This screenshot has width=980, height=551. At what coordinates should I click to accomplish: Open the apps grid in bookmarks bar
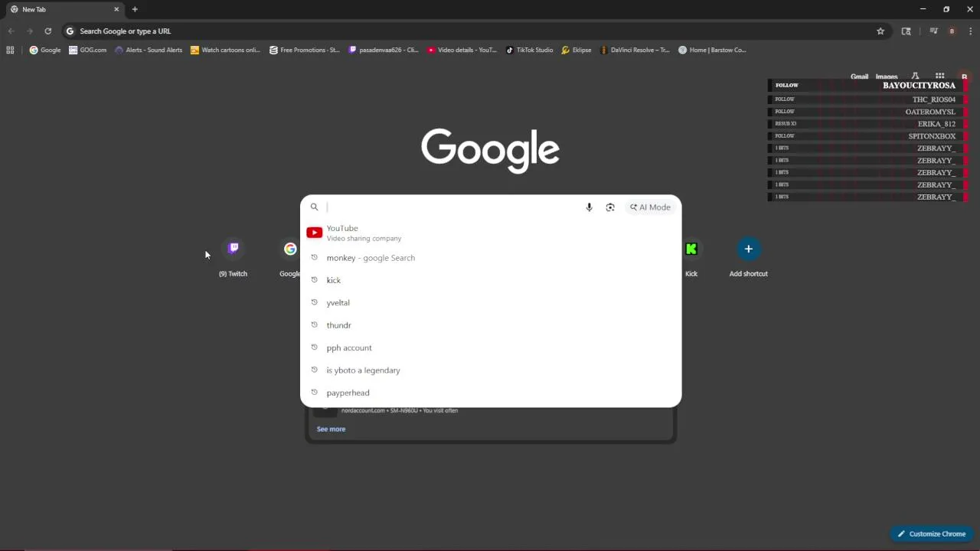[x=10, y=50]
